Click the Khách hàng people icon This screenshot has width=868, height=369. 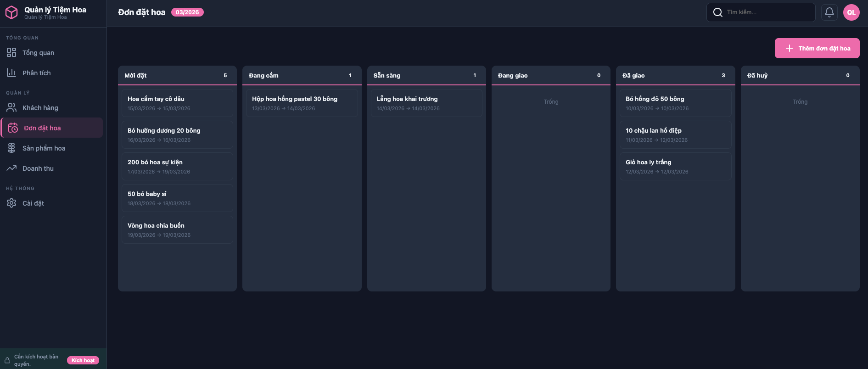pyautogui.click(x=11, y=108)
